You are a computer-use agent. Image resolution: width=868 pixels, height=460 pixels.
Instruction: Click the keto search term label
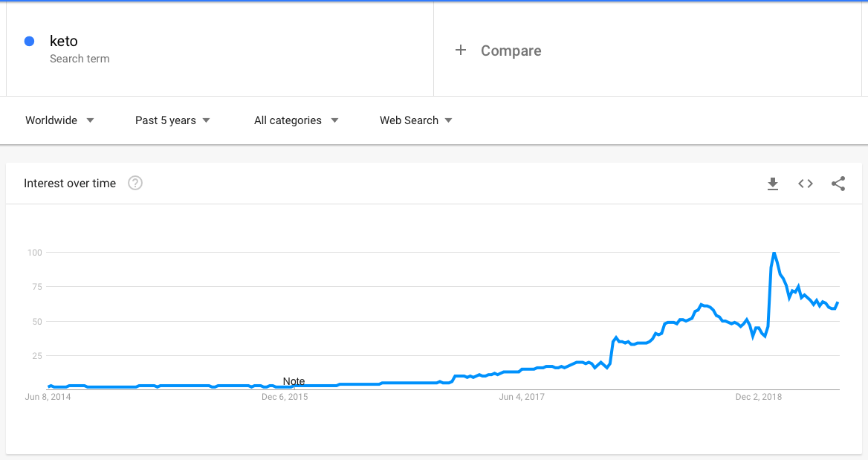64,41
